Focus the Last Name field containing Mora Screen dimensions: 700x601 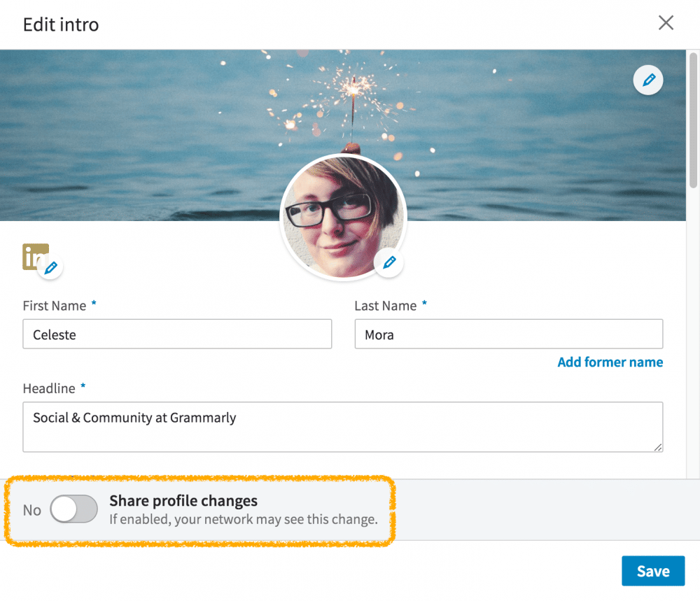(508, 334)
